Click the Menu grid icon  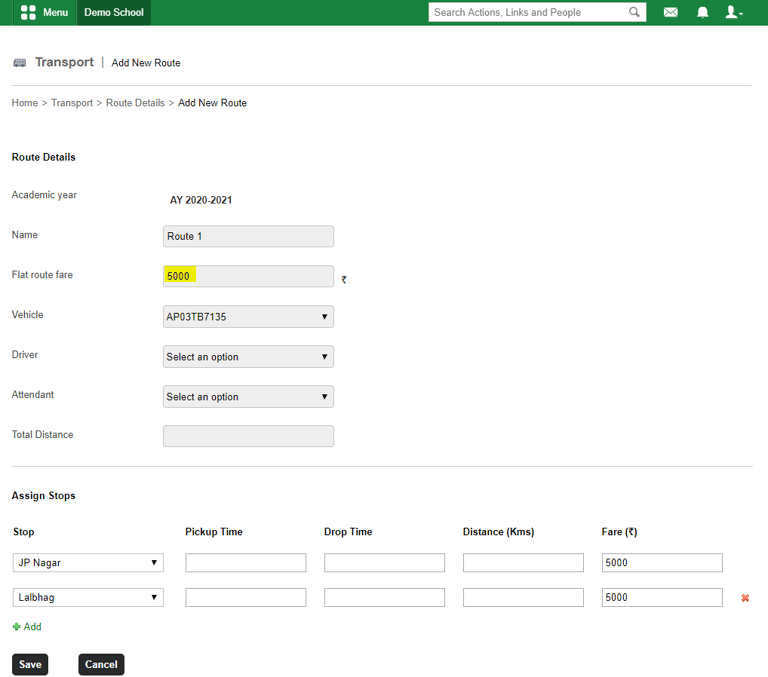(x=28, y=13)
